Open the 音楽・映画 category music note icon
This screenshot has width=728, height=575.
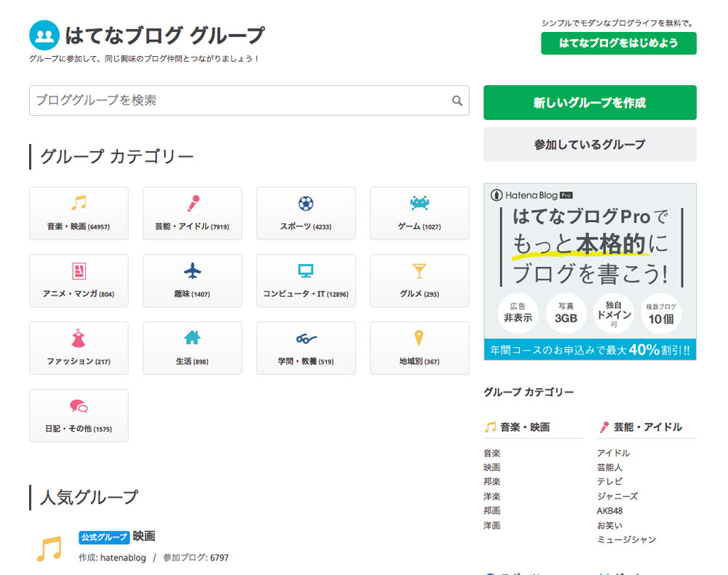coord(79,203)
